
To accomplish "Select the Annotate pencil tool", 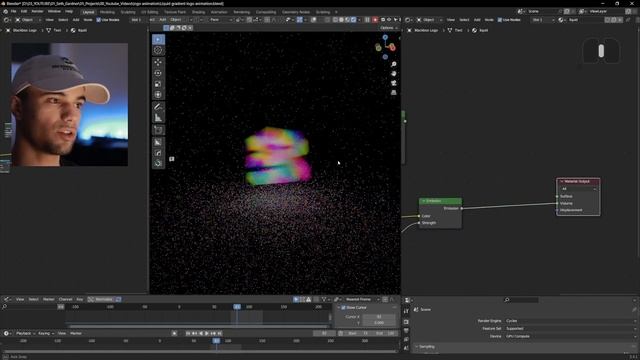I will (158, 107).
